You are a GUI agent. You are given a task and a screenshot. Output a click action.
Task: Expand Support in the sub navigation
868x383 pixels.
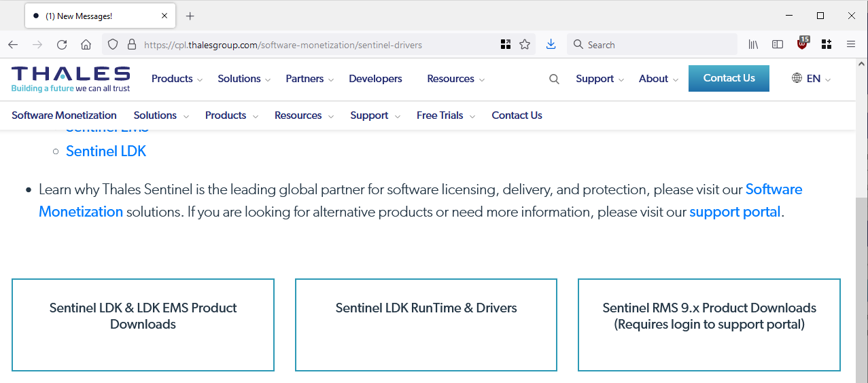pos(375,115)
